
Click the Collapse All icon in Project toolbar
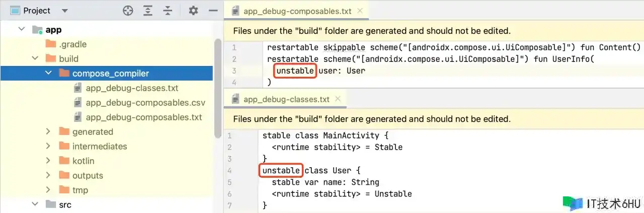click(168, 11)
